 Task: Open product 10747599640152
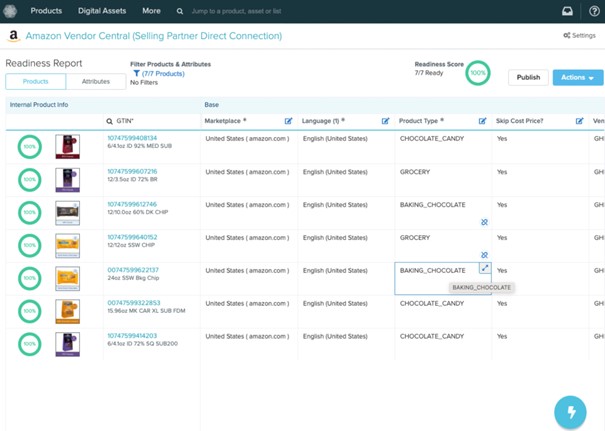pos(132,237)
